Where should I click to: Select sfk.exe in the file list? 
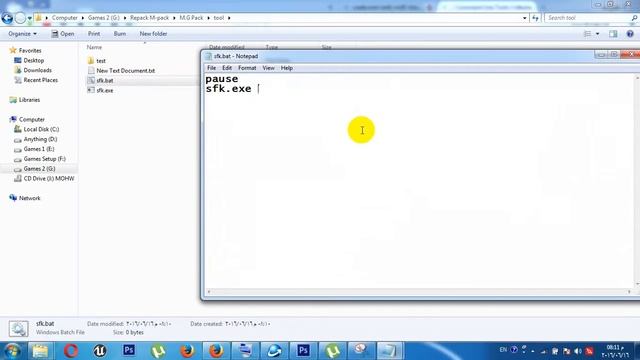(x=104, y=90)
